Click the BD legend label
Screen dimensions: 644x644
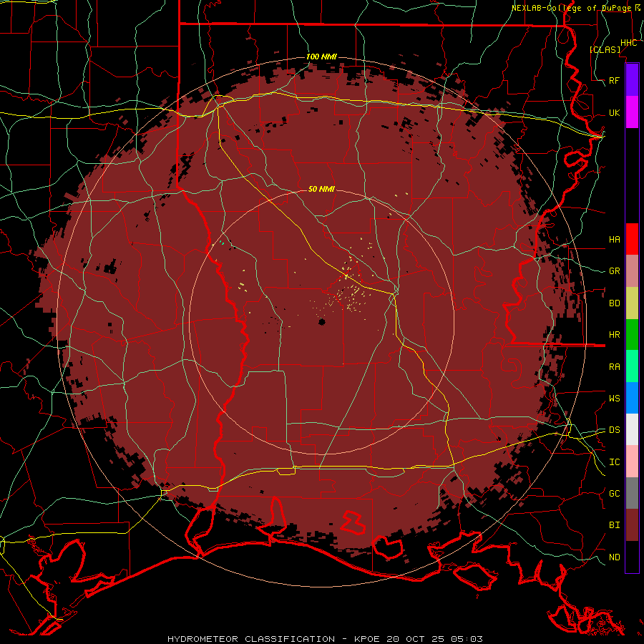pyautogui.click(x=615, y=303)
